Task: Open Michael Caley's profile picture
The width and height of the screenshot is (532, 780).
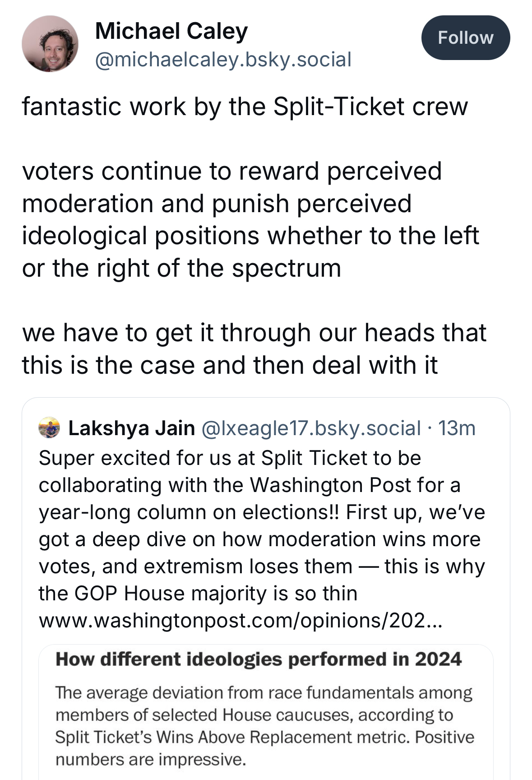Action: pyautogui.click(x=50, y=44)
